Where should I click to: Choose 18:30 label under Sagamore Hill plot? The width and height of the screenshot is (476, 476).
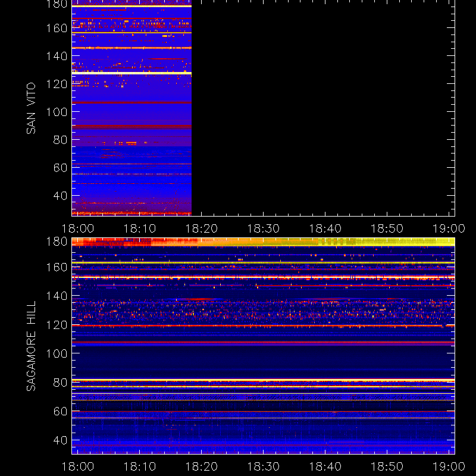263,466
